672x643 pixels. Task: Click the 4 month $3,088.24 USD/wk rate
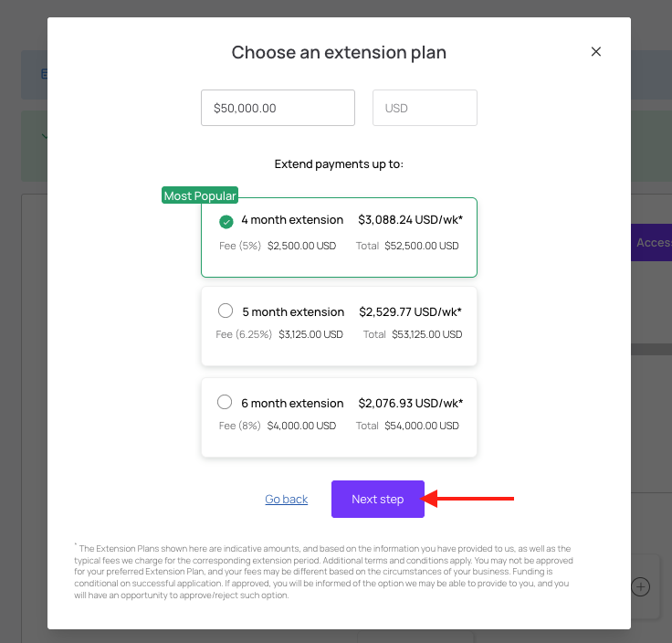point(411,220)
